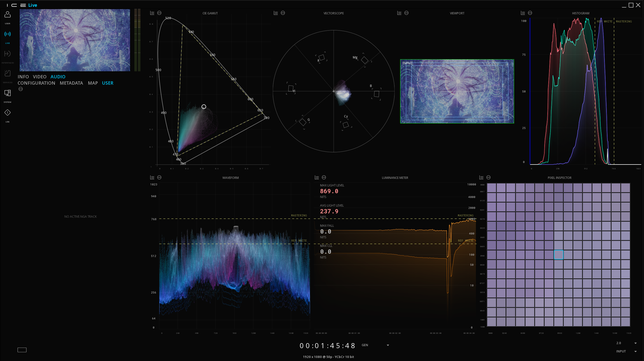Open the hamburger menu next to Live
The width and height of the screenshot is (644, 361).
pos(23,5)
